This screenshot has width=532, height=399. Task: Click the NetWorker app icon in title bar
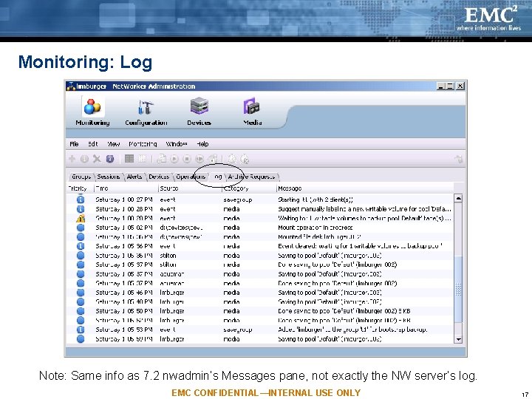click(x=71, y=86)
